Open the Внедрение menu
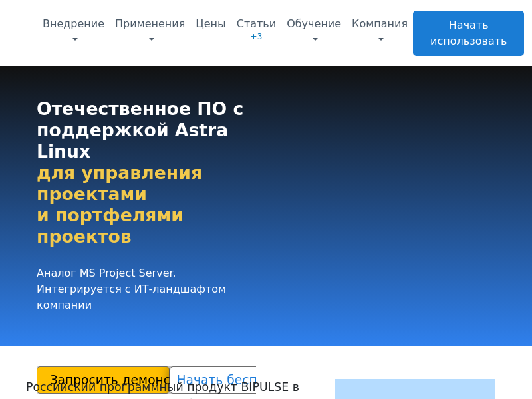 point(73,24)
